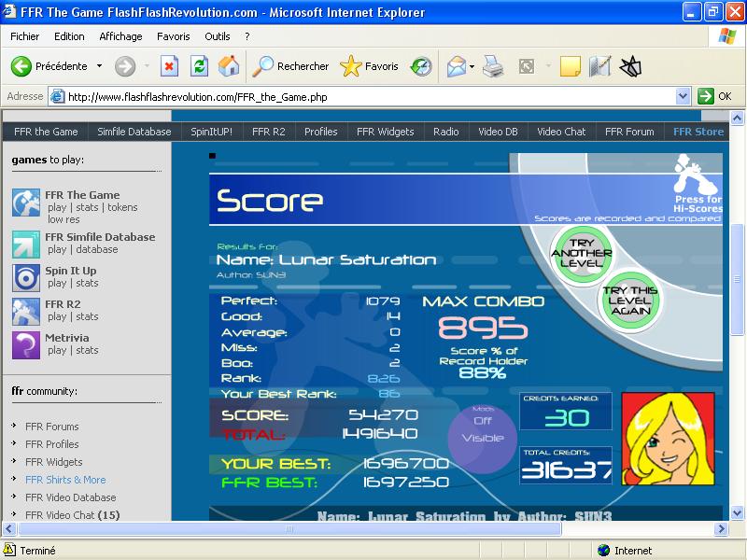The image size is (747, 560).
Task: Click the blonde girl avatar image
Action: click(x=669, y=439)
